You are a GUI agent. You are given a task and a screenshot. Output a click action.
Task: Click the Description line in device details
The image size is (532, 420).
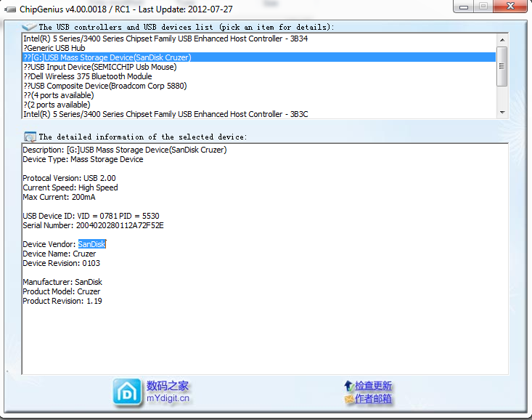pos(125,150)
